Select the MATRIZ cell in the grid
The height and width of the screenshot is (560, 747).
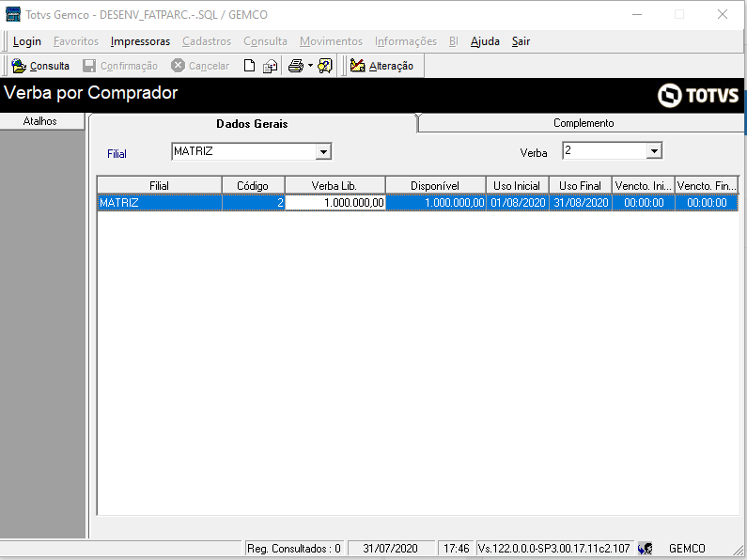point(160,202)
